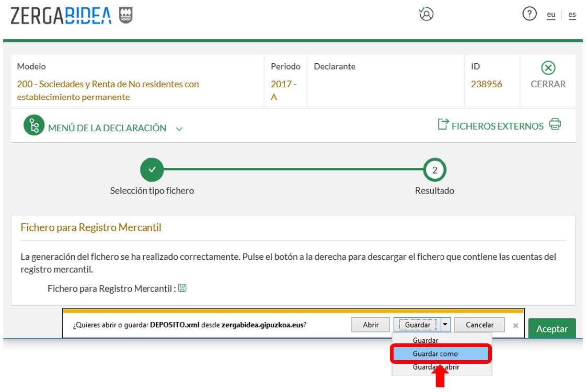Viewport: 587px width, 392px height.
Task: Choose 'Guardar' in the dropdown list
Action: pos(425,340)
